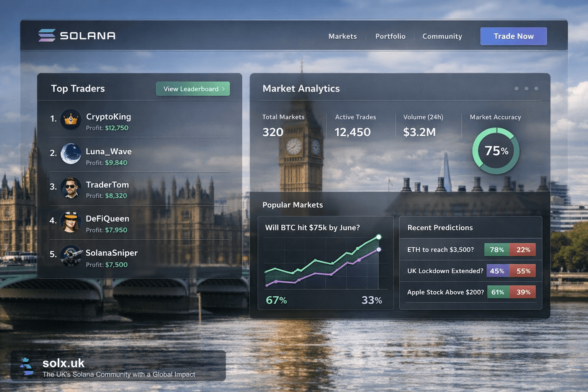Select 78% green bar for ETH prediction

coord(497,250)
